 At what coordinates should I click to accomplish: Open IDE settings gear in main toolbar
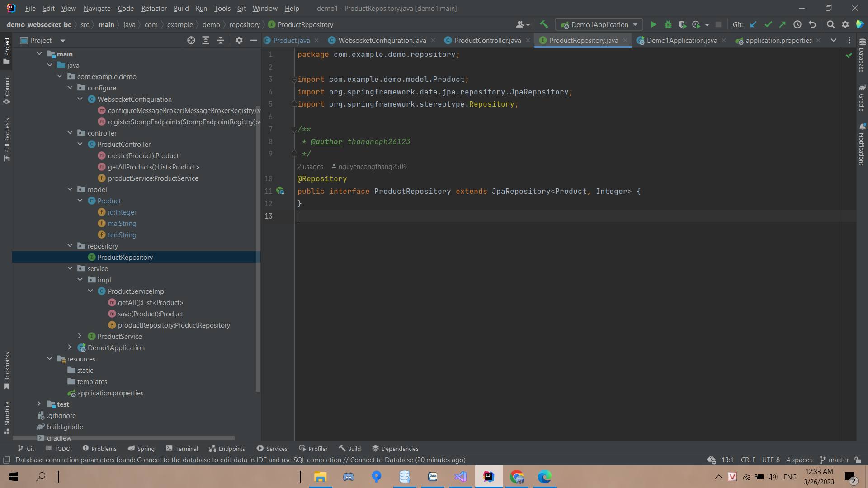(845, 25)
